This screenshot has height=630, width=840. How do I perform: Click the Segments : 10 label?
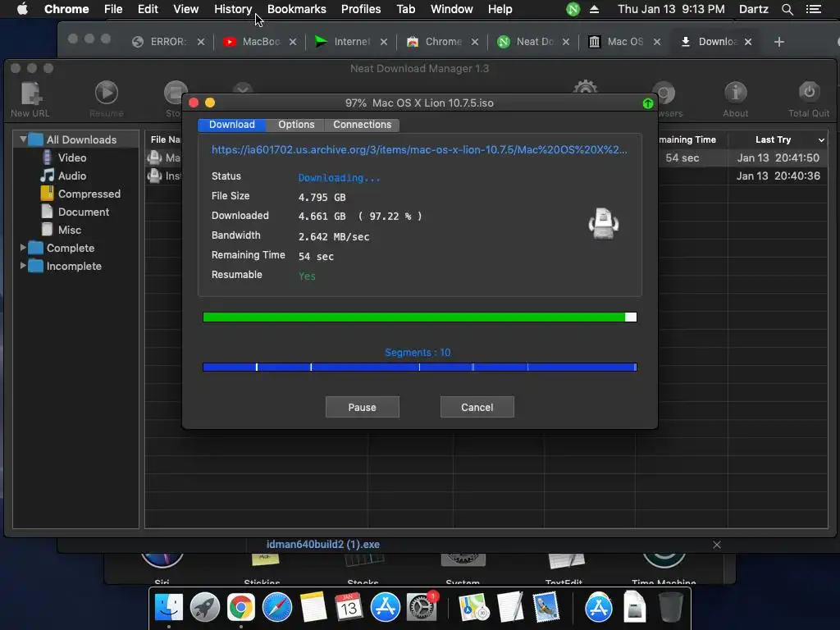(x=418, y=353)
